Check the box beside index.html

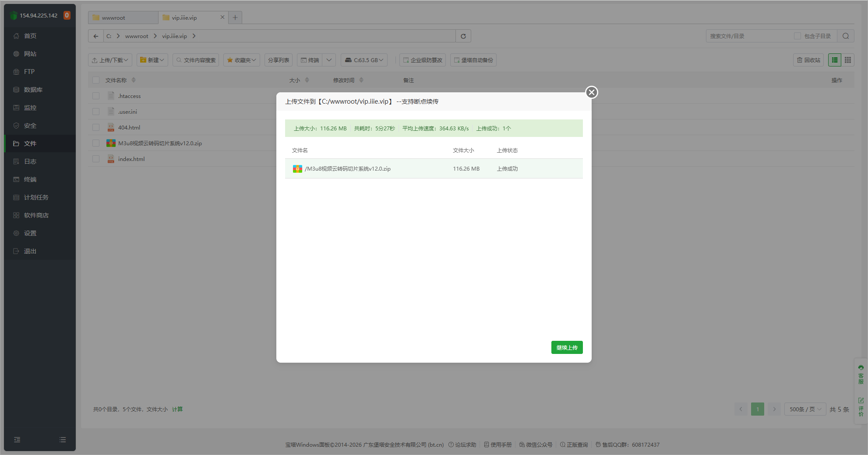96,159
